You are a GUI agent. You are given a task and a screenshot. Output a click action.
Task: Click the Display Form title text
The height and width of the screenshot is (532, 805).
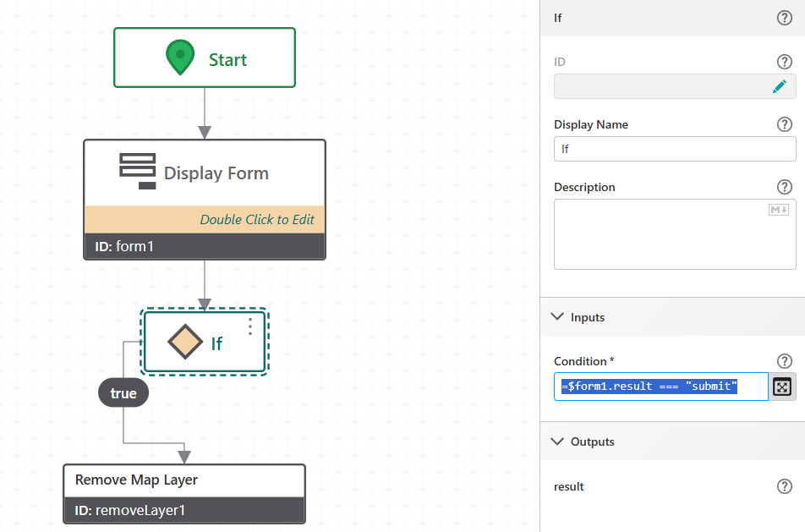tap(216, 173)
